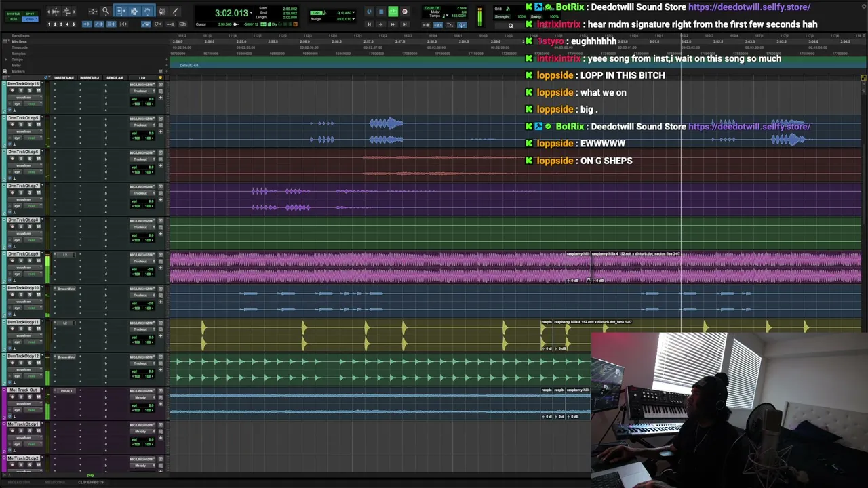Select the Trim tool
This screenshot has height=488, width=868.
pyautogui.click(x=121, y=12)
